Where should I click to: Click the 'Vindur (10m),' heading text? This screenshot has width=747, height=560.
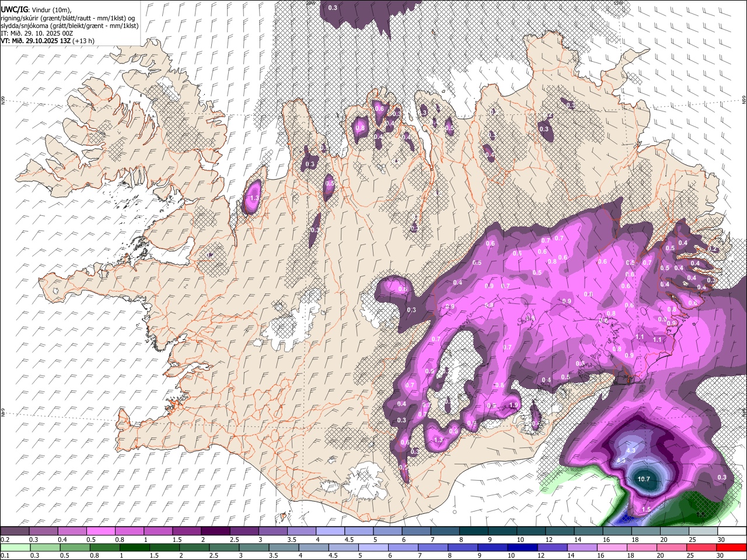pos(53,9)
